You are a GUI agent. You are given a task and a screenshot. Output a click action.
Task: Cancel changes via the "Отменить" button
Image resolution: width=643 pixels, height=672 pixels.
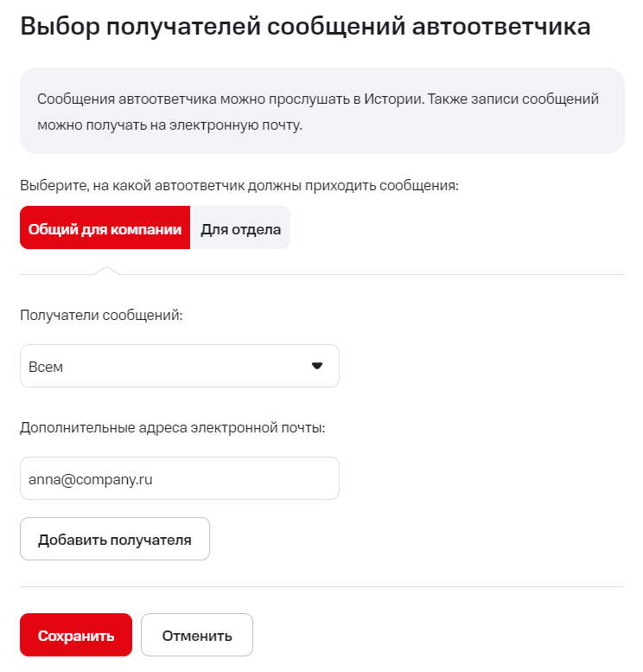point(197,636)
